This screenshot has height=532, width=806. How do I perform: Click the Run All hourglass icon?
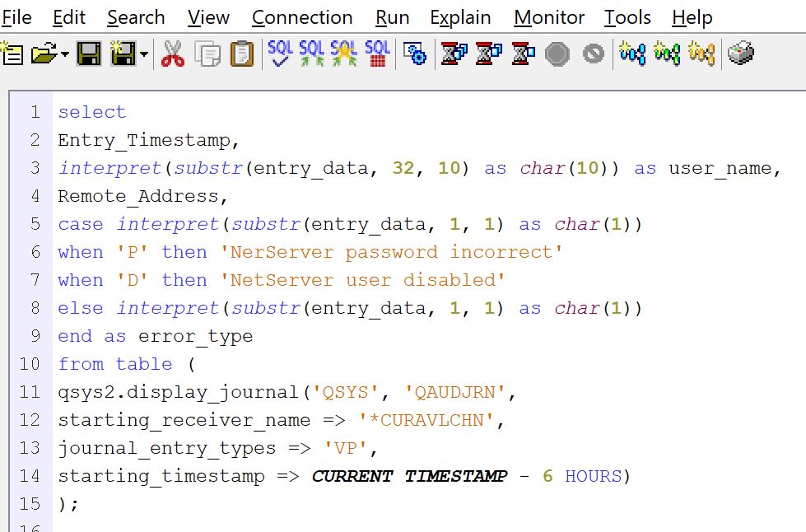tap(452, 54)
